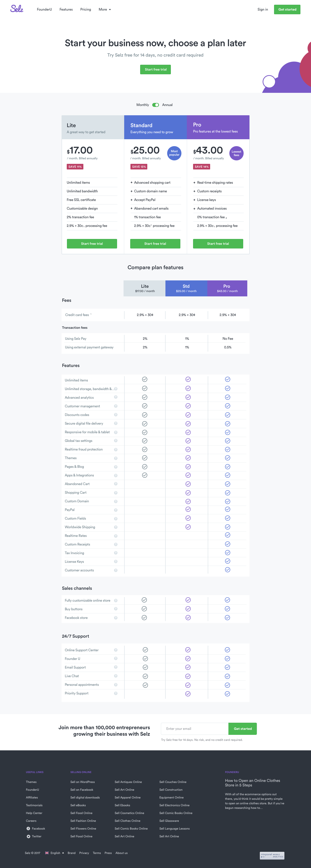Open Testimonials footer link
311x868 pixels.
click(x=34, y=805)
